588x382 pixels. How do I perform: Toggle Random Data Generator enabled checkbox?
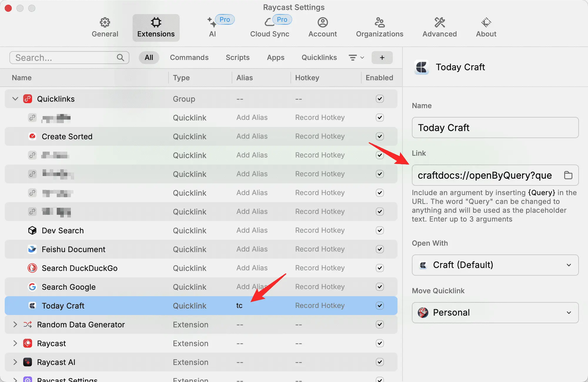click(380, 324)
